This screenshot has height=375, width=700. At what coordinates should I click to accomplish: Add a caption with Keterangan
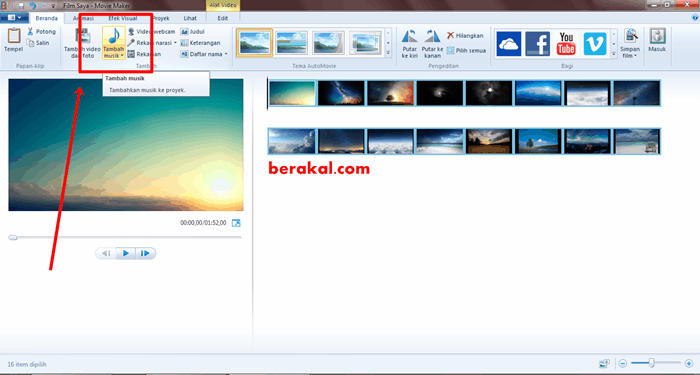tap(200, 43)
